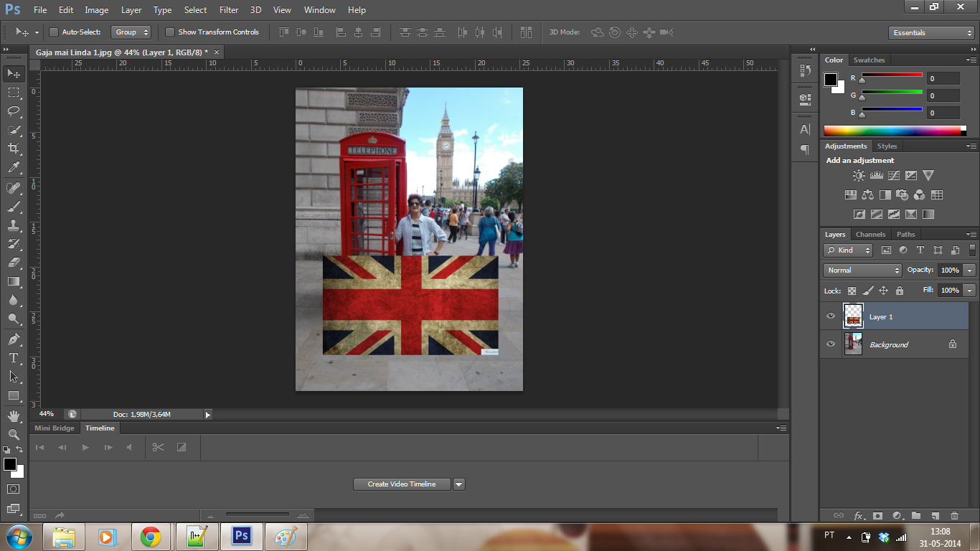The width and height of the screenshot is (980, 551).
Task: Select the History Brush tool
Action: coord(14,244)
